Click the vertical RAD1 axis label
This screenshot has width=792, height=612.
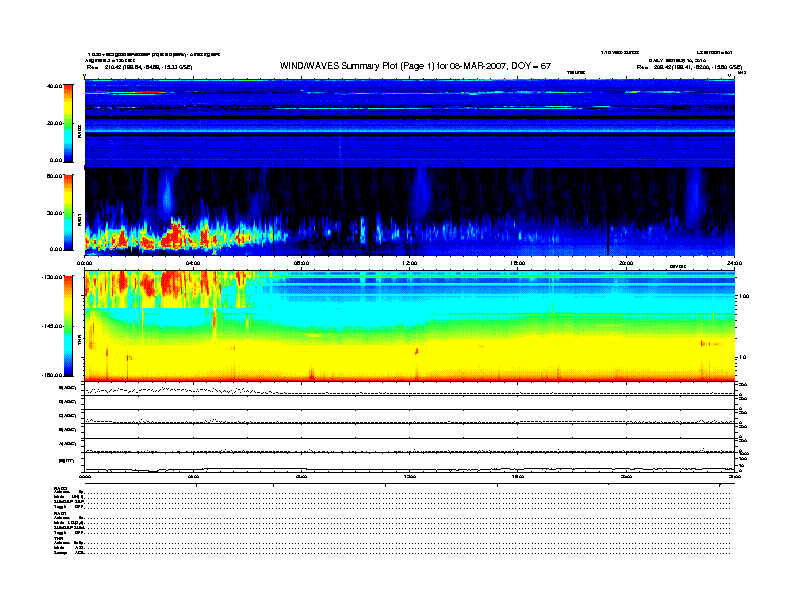[x=79, y=220]
